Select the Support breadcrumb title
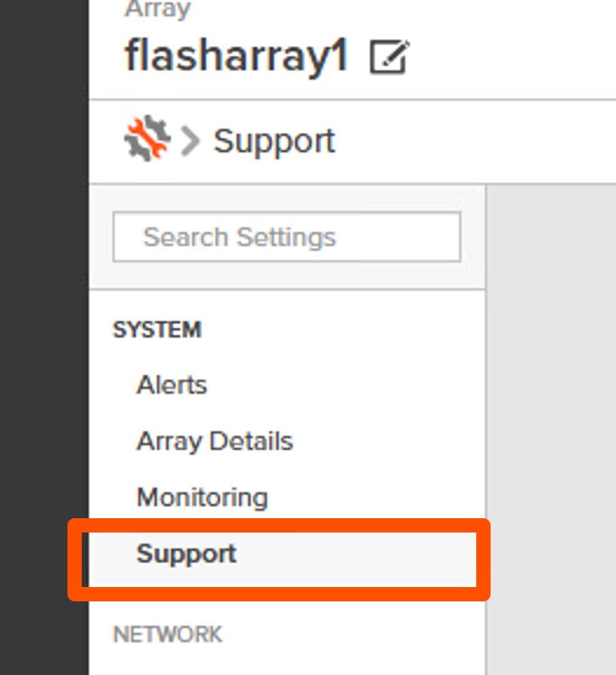 pos(274,141)
